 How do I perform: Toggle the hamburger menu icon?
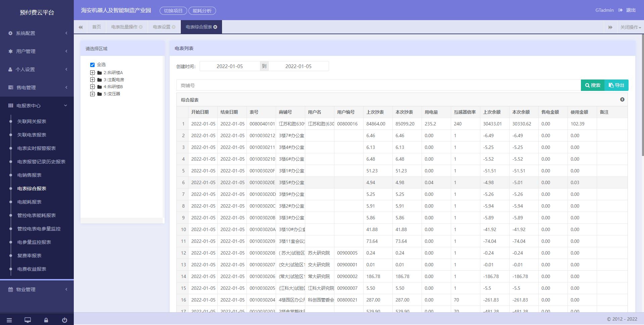pos(9,320)
